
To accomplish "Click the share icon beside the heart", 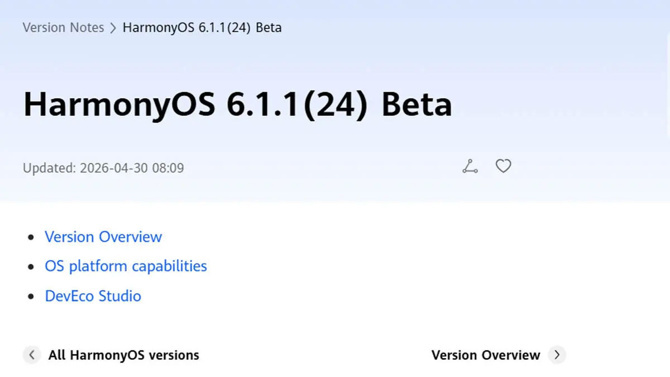I will tap(470, 166).
